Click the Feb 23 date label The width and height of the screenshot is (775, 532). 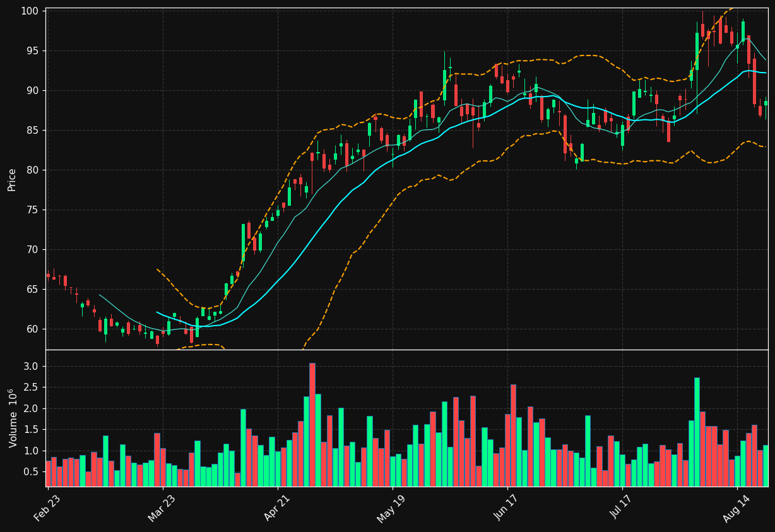pyautogui.click(x=49, y=507)
